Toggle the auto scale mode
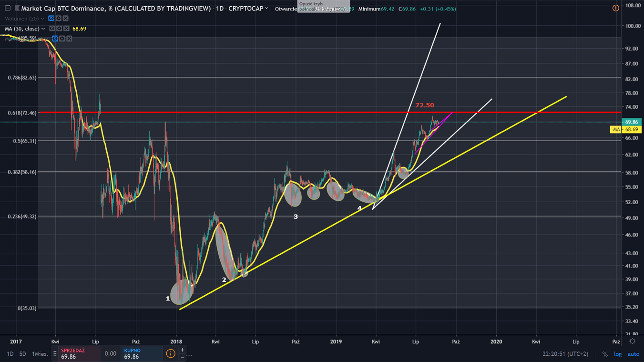The width and height of the screenshot is (644, 362). 633,354
